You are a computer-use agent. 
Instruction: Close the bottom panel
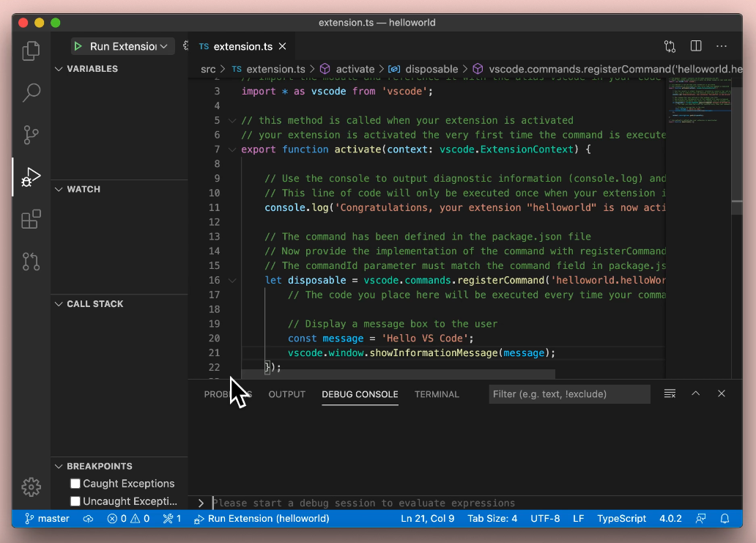click(x=722, y=394)
